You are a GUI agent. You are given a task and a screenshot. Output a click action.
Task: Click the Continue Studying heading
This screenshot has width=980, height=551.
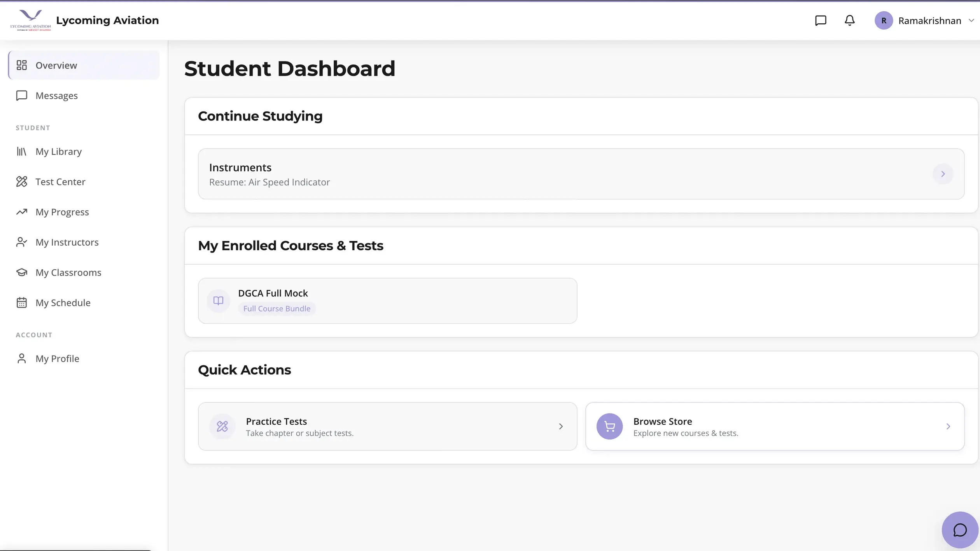[x=260, y=116]
